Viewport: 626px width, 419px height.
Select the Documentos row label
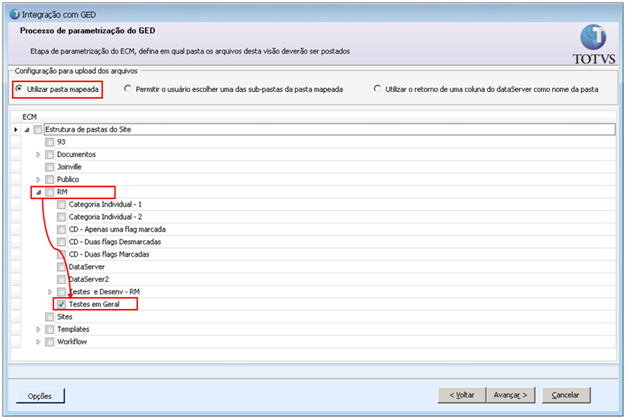coord(76,154)
